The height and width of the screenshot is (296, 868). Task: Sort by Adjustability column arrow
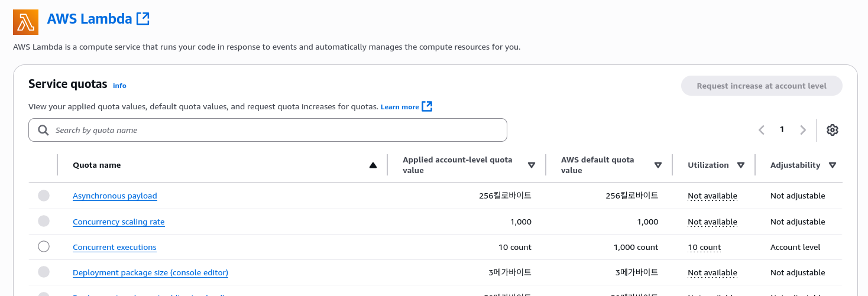click(x=833, y=165)
